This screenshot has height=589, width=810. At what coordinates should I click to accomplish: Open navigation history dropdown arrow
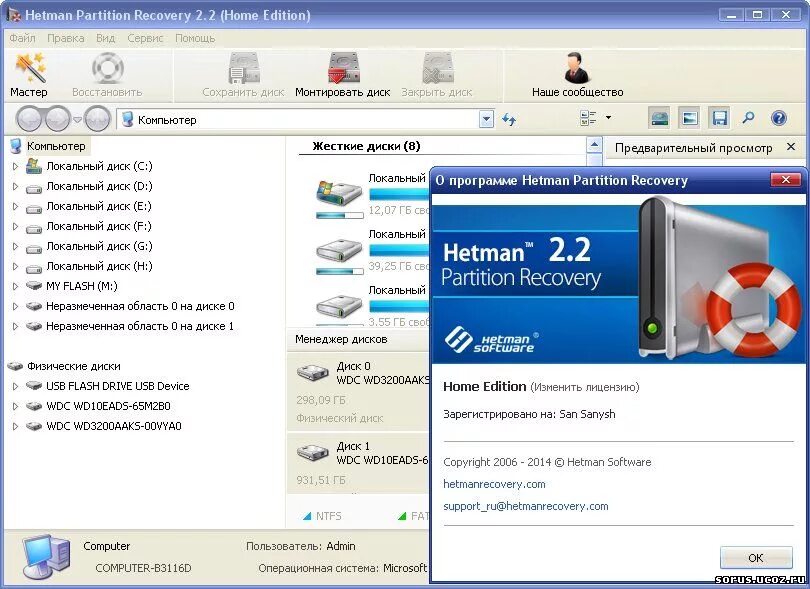pos(77,120)
